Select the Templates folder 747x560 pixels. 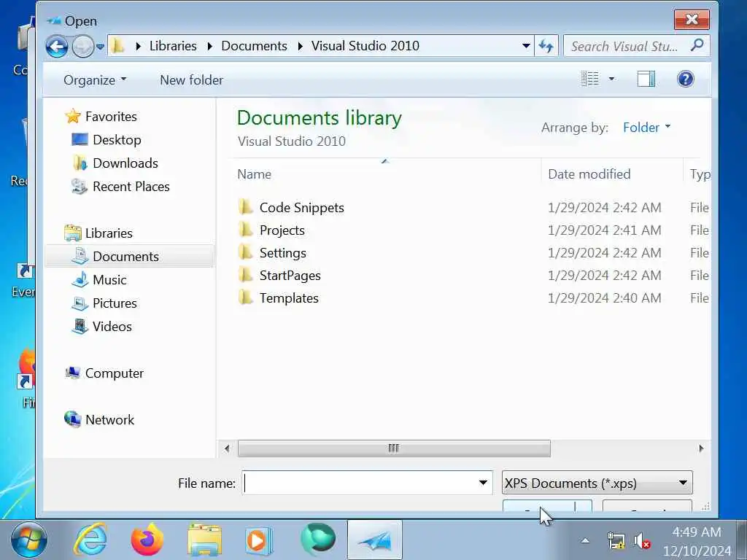289,298
